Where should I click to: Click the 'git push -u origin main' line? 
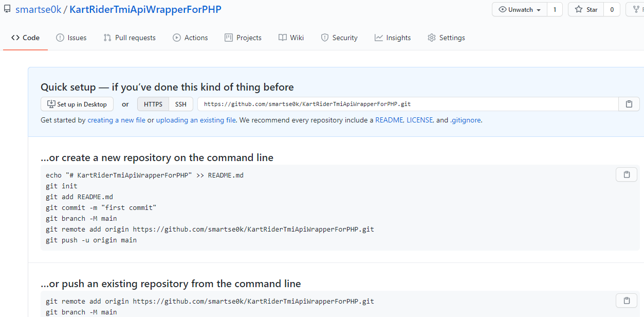91,240
